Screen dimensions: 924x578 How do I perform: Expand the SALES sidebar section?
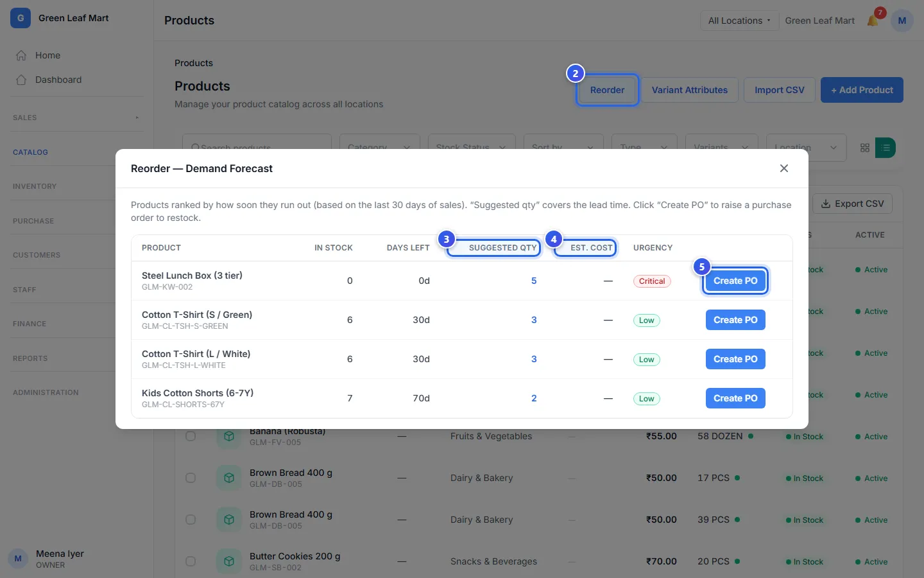click(77, 118)
